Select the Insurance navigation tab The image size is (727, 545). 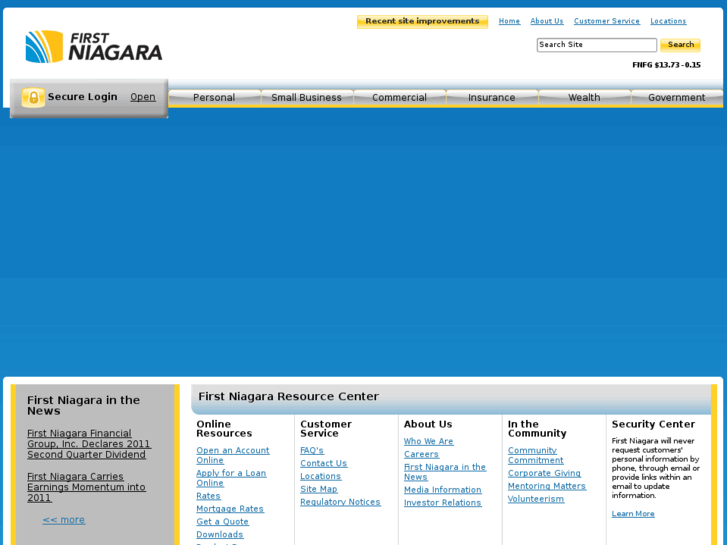point(491,97)
